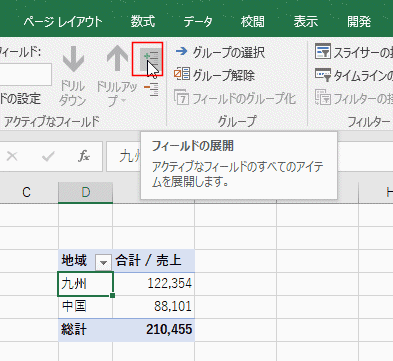Viewport: 393px width, 361px height.
Task: Click the フィールドのグループ化 button
Action: tap(235, 98)
